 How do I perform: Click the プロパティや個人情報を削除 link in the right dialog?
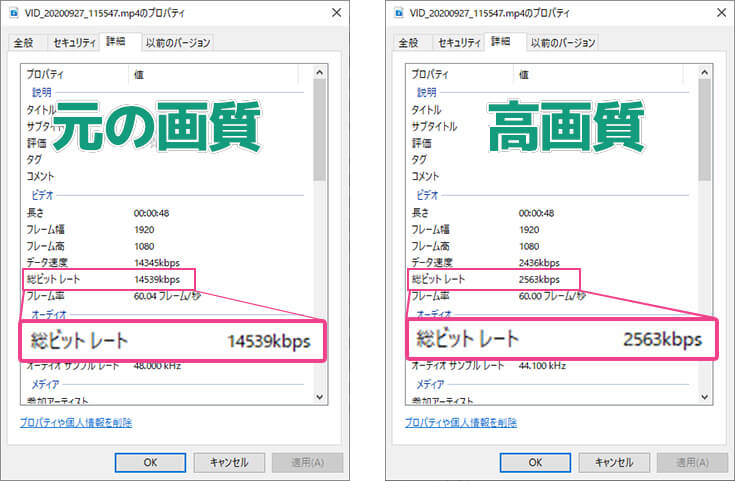coord(461,423)
